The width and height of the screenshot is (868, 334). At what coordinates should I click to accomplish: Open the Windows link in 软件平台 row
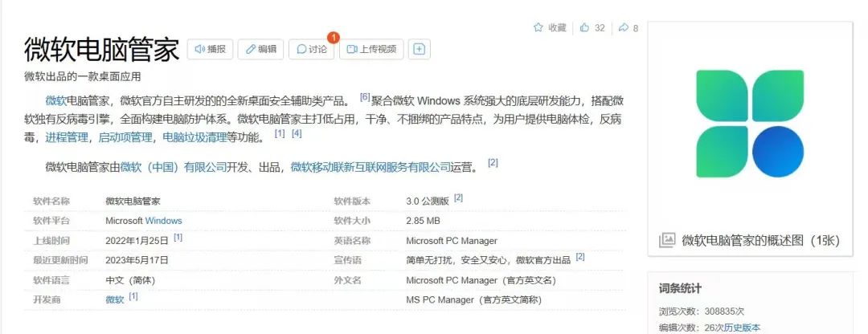[163, 221]
